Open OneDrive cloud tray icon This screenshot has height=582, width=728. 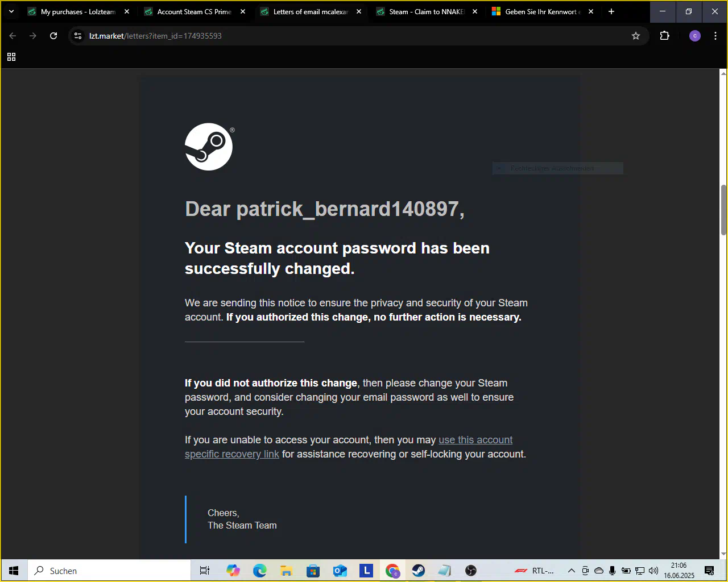click(x=599, y=571)
